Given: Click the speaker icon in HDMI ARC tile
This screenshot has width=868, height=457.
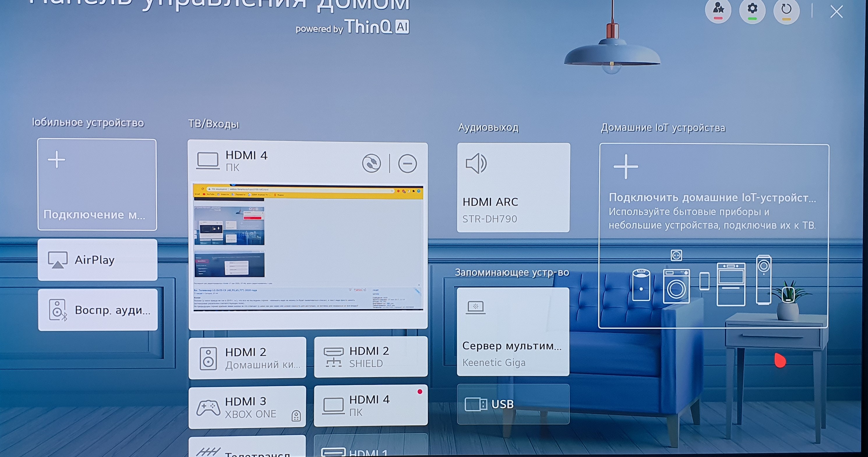Looking at the screenshot, I should pyautogui.click(x=476, y=164).
